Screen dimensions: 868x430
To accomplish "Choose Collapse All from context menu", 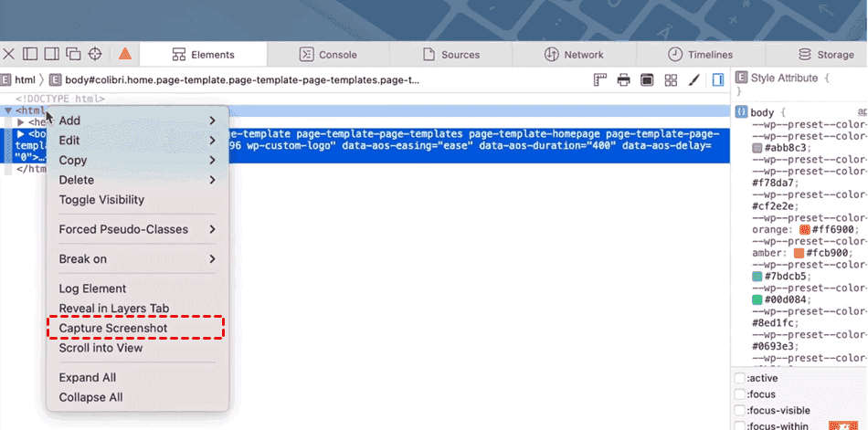I will coord(137,397).
